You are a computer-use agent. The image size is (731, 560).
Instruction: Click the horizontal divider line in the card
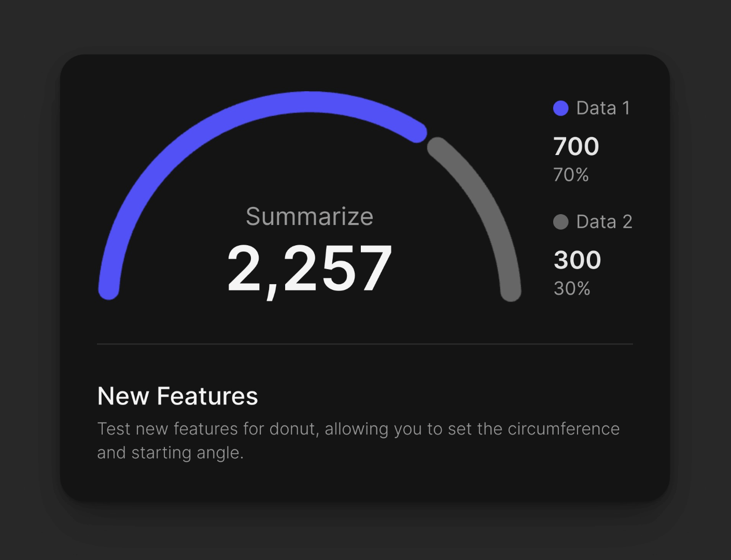pos(364,344)
